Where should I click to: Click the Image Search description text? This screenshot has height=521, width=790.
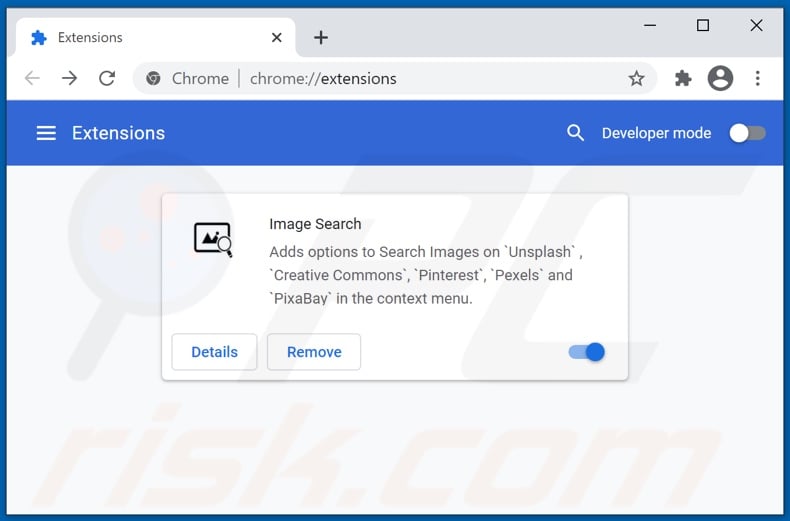[426, 275]
